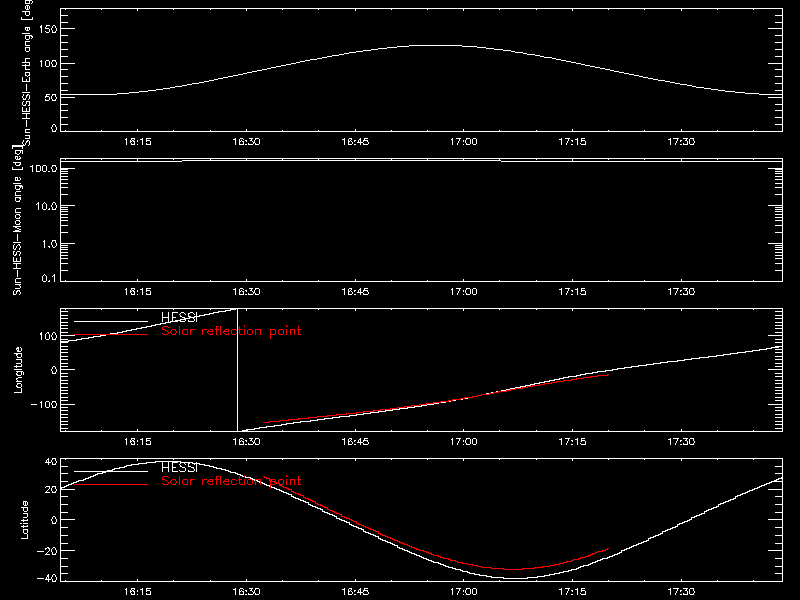Select HESSI legend label in Longitude plot
Viewport: 800px width, 600px height.
click(179, 317)
